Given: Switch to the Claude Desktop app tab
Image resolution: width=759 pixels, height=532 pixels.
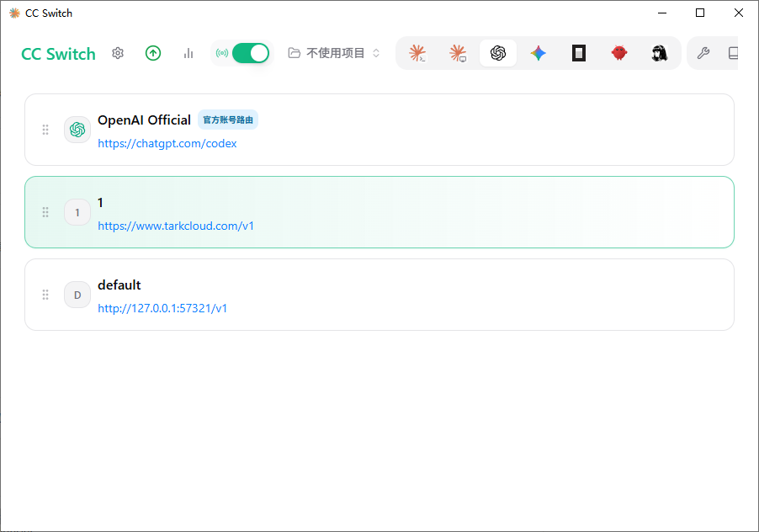Looking at the screenshot, I should 458,53.
